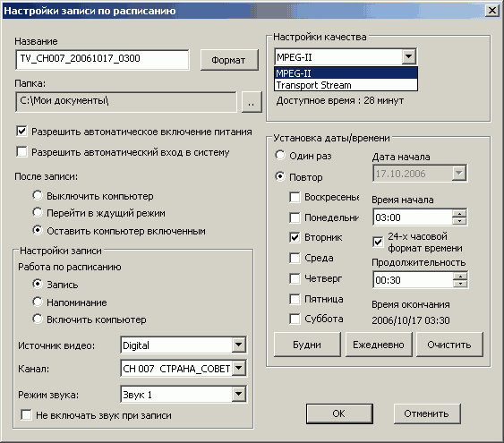Select the Напоминание schedule mode
The width and height of the screenshot is (504, 443).
38,302
